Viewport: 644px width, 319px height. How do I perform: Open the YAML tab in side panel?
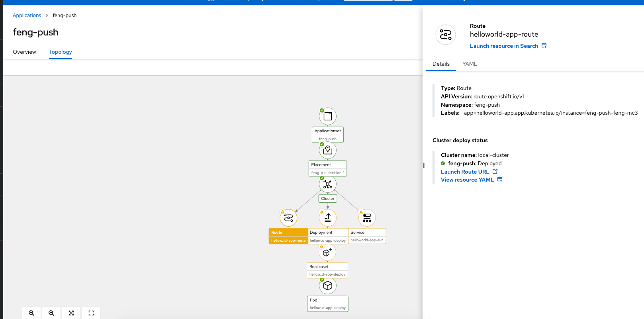tap(470, 64)
